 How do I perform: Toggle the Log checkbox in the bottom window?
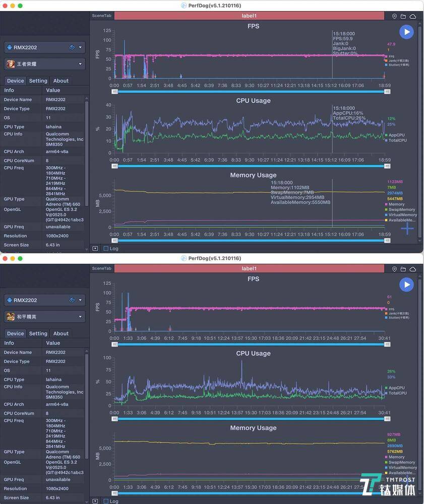pos(106,501)
